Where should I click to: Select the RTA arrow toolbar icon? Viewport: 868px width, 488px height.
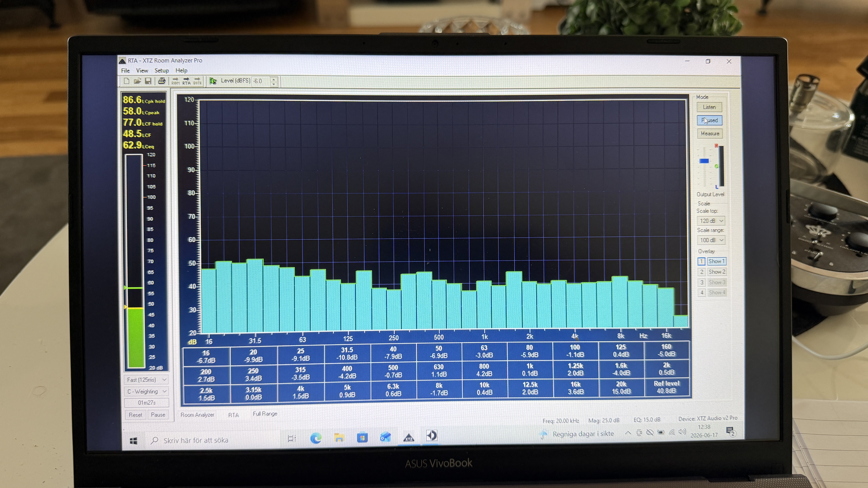click(186, 81)
